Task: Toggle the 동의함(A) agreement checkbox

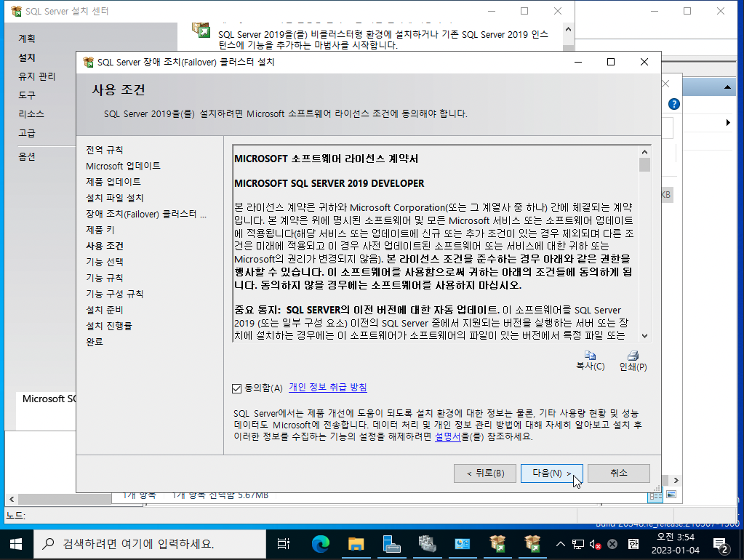Action: click(237, 388)
